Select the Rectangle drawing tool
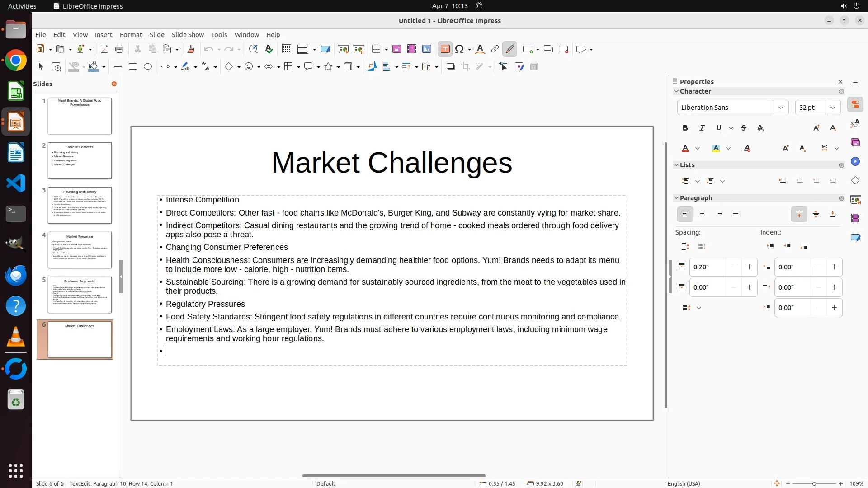Viewport: 868px width, 488px height. [132, 67]
